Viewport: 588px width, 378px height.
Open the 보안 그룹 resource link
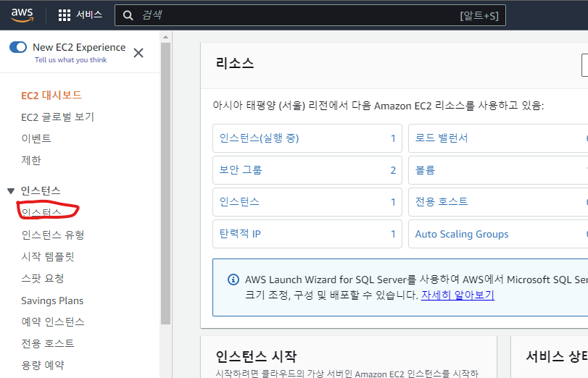point(241,170)
